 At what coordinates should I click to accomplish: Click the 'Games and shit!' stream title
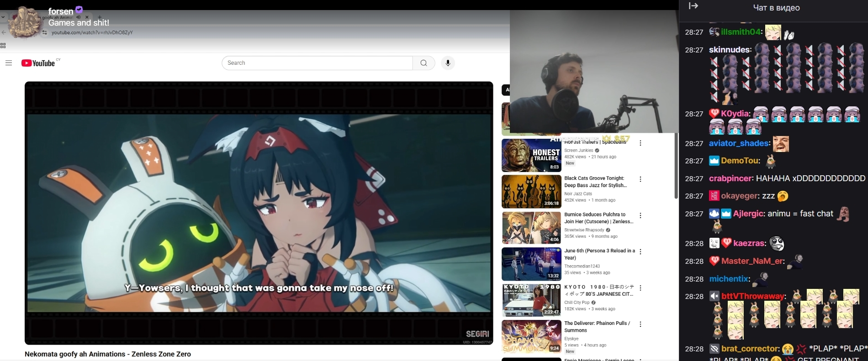coord(79,22)
